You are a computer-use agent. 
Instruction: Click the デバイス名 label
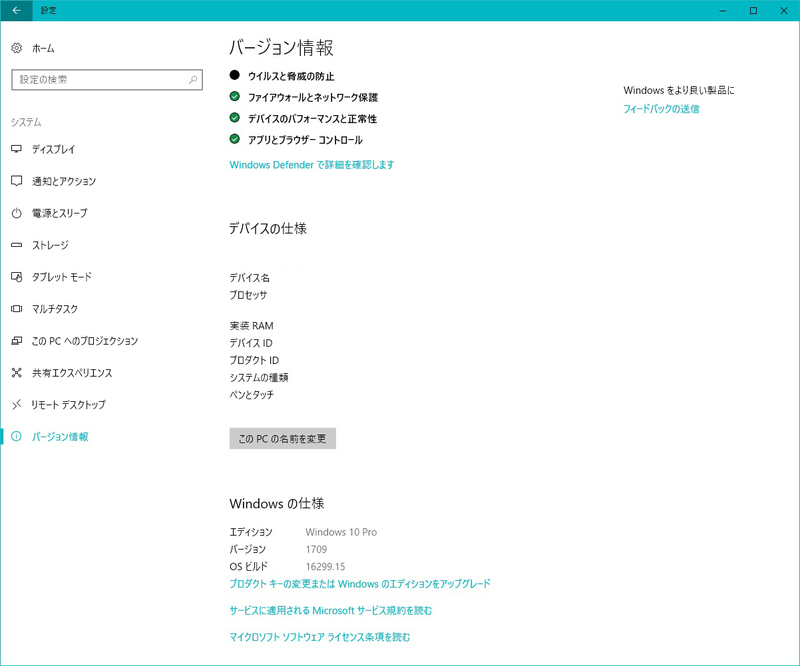tap(249, 278)
